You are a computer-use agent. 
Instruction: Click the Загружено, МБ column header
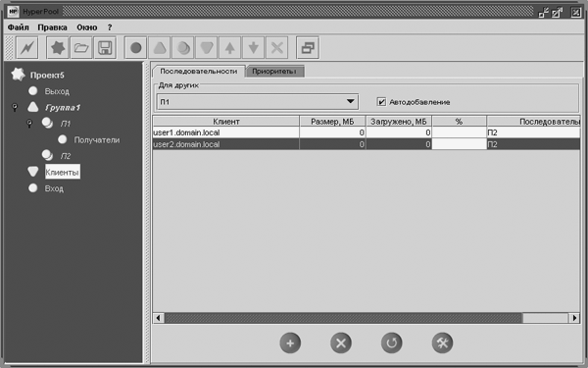(x=399, y=122)
